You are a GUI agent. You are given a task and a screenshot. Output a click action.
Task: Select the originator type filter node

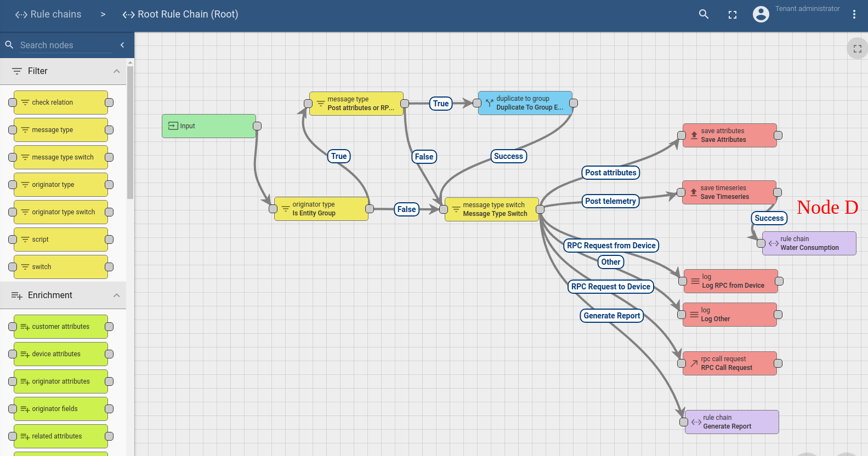click(61, 185)
